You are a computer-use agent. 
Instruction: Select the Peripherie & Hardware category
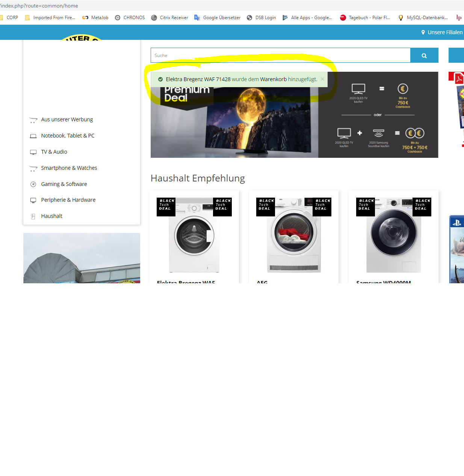pyautogui.click(x=68, y=200)
